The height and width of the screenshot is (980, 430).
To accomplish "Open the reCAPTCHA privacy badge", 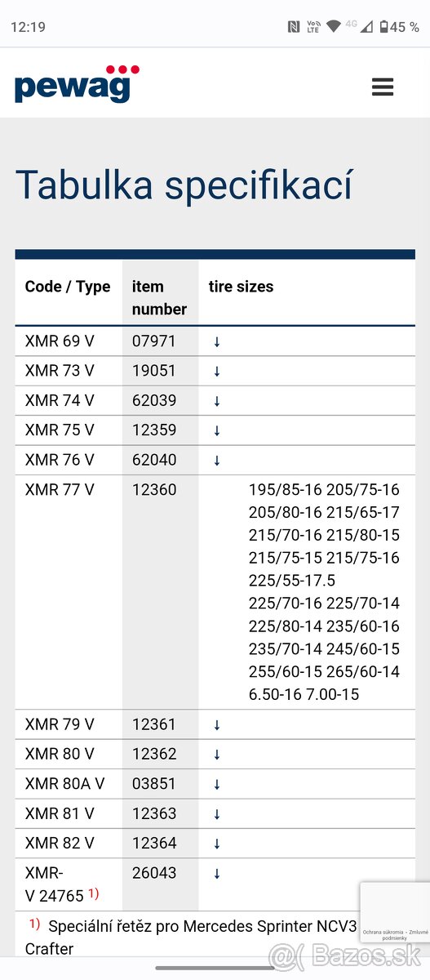I will 395,913.
